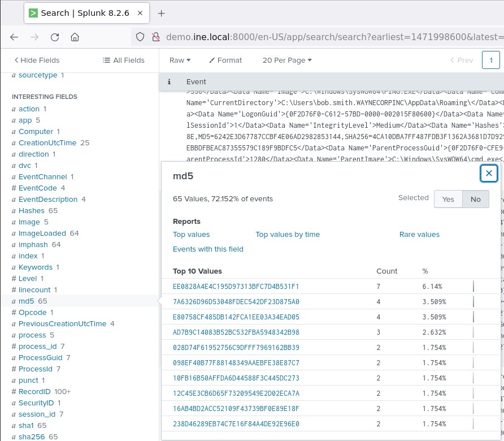The image size is (504, 441).
Task: Click the shield tracking protection icon
Action: pos(141,37)
